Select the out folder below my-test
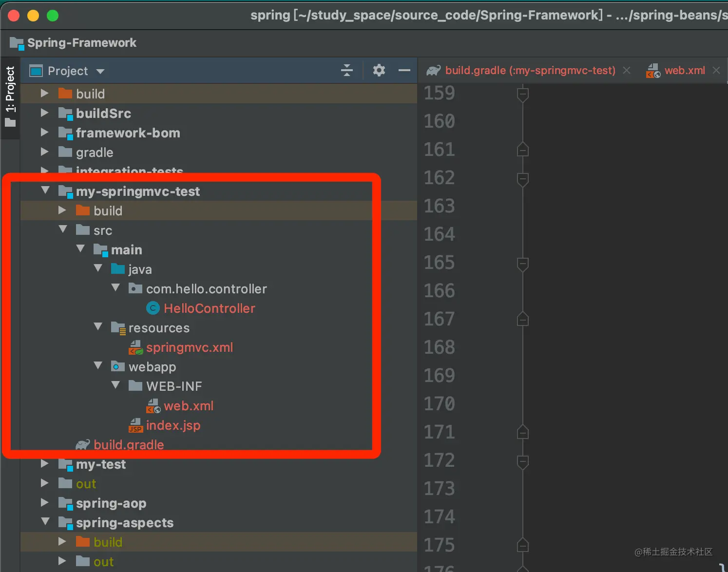 point(219,483)
